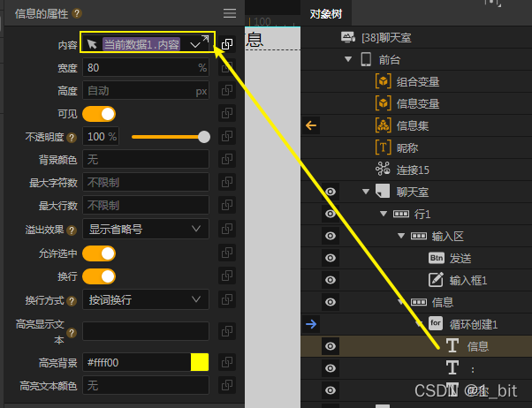Open the 溢出效果 dropdown
532x408 pixels.
[146, 229]
